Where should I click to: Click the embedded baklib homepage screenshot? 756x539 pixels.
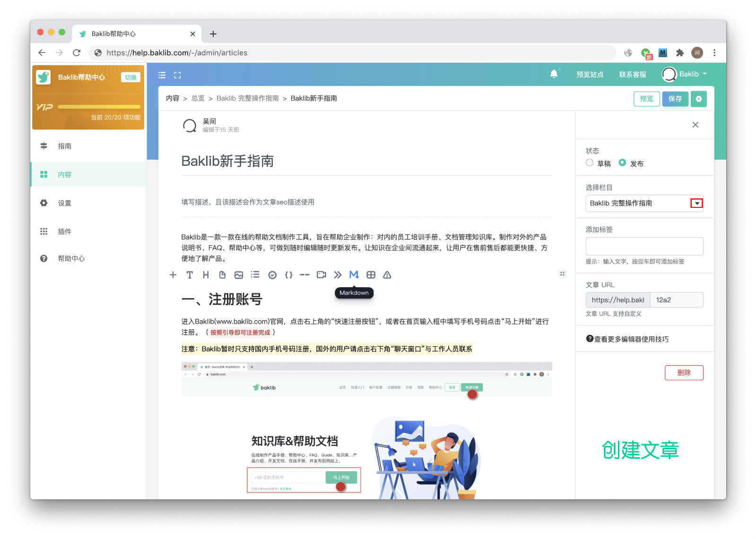[x=366, y=430]
